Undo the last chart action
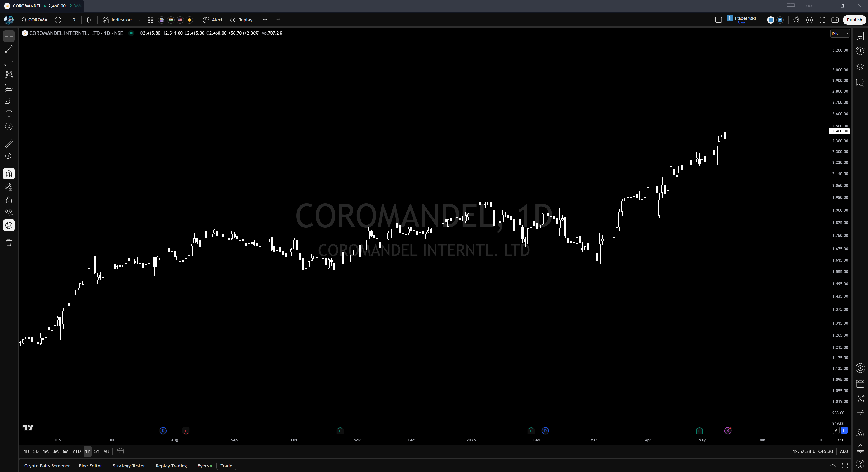868x472 pixels. (265, 20)
